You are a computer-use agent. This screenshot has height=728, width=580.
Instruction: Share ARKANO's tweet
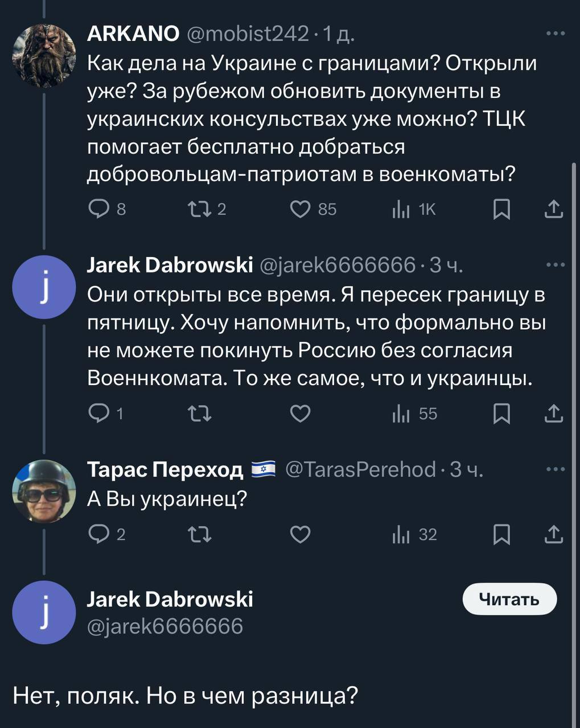[553, 210]
